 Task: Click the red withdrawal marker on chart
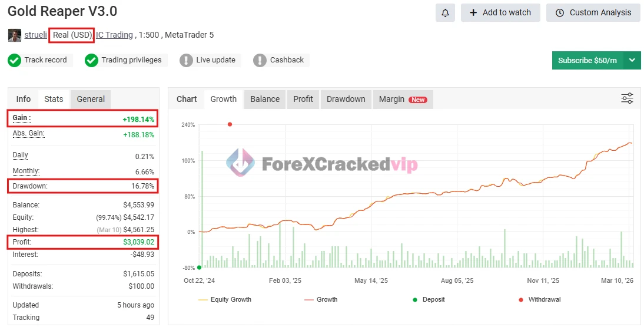(x=230, y=124)
